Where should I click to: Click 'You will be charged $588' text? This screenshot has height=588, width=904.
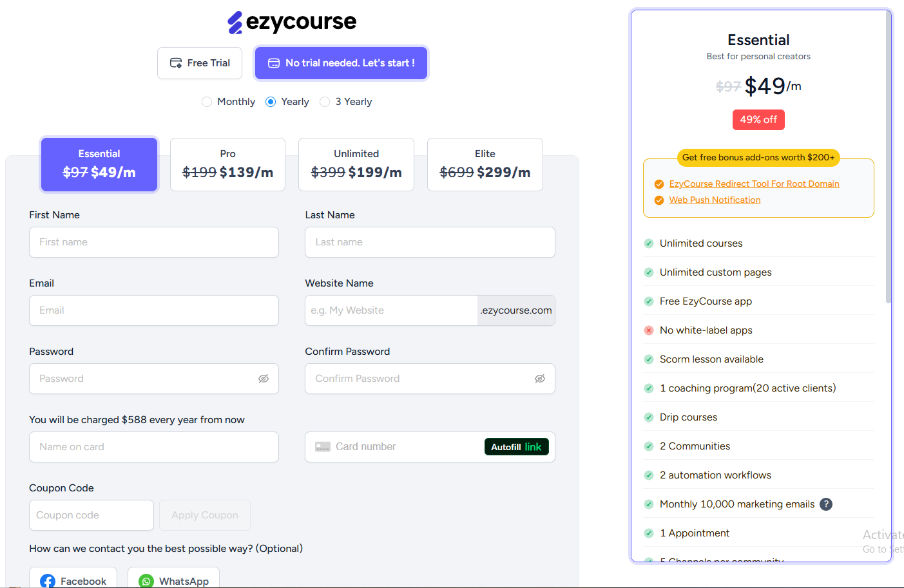point(137,420)
